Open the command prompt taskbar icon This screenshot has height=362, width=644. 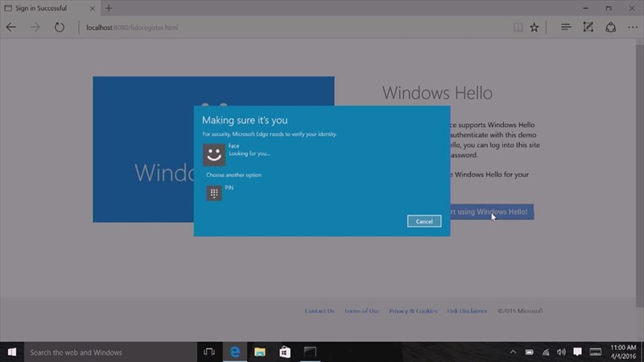click(310, 352)
